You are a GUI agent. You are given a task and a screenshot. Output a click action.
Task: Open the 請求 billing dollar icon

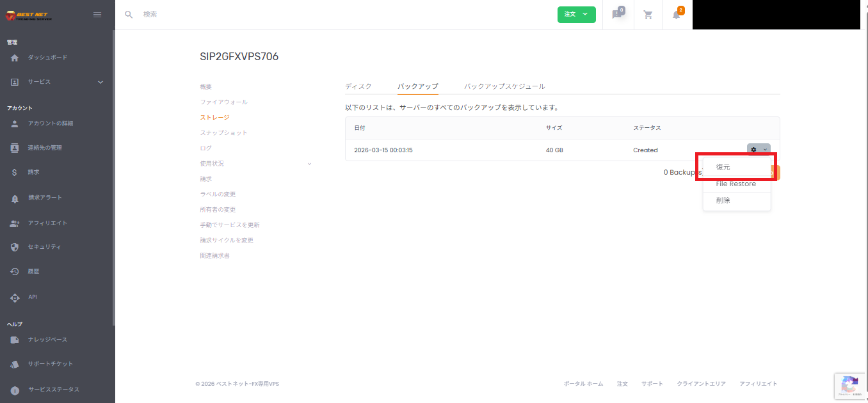(x=14, y=172)
